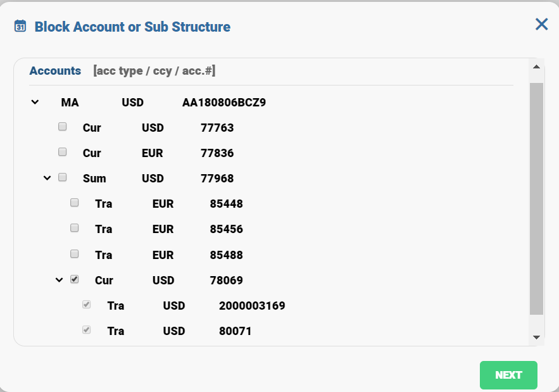Image resolution: width=559 pixels, height=392 pixels.
Task: Select account number AA180806BCZ9
Action: pyautogui.click(x=223, y=102)
